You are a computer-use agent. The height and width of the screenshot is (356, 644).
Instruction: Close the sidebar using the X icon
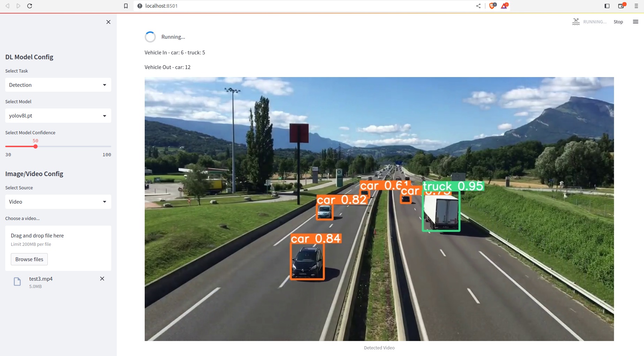pos(108,22)
